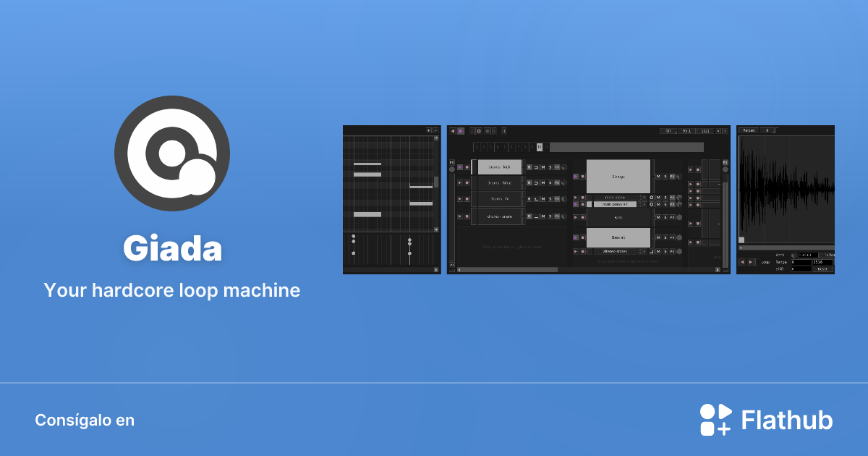
Task: Select the highlighted beat 10 cell
Action: click(x=539, y=147)
